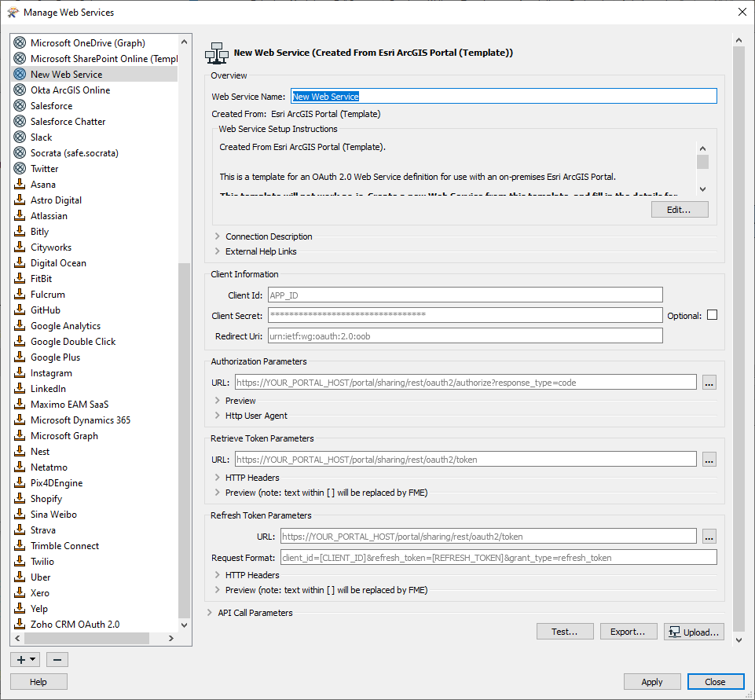Select New Web Service in the list

[x=94, y=74]
